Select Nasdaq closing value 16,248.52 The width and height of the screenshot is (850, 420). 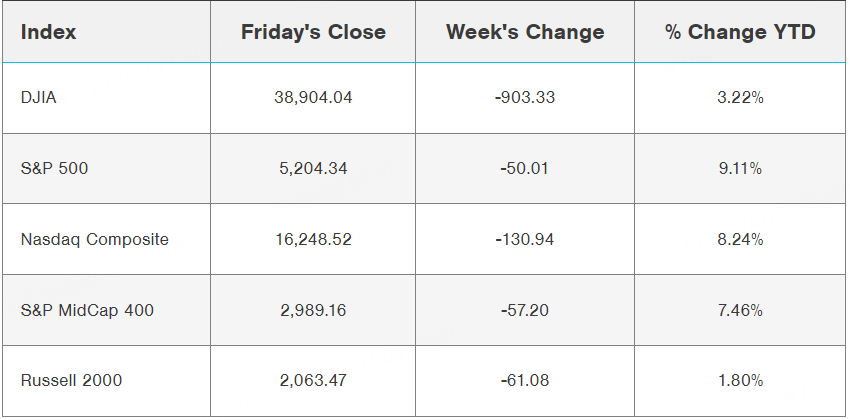point(313,239)
